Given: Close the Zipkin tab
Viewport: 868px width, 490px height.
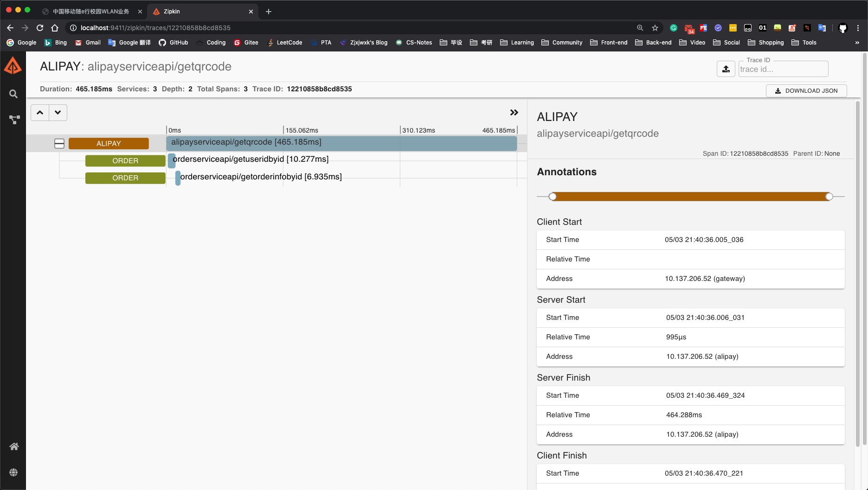Looking at the screenshot, I should 251,12.
